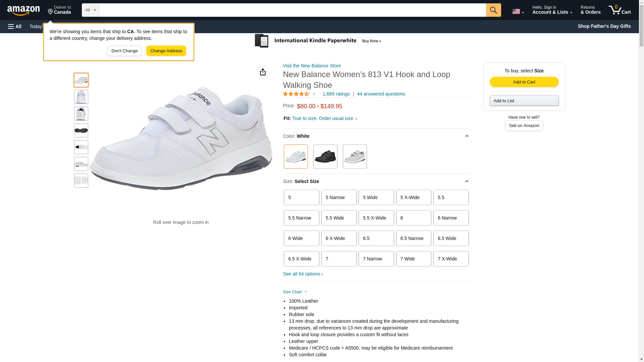Click the share icon over the product image
644x362 pixels.
tap(263, 72)
